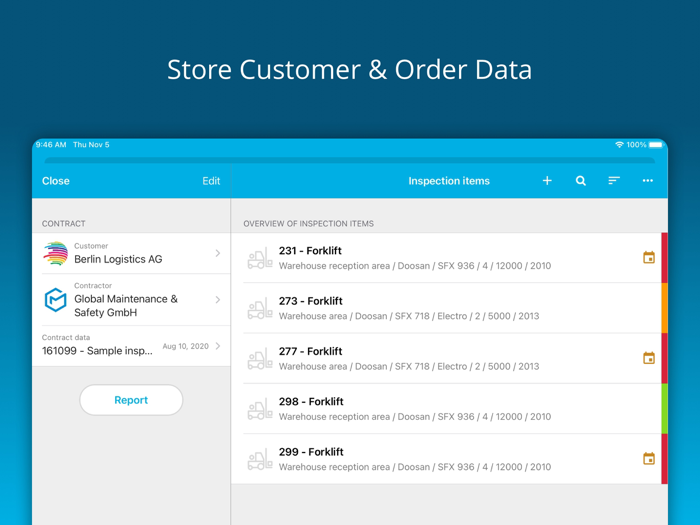The width and height of the screenshot is (700, 525).
Task: Tap the green status bar on item 298
Action: 664,409
